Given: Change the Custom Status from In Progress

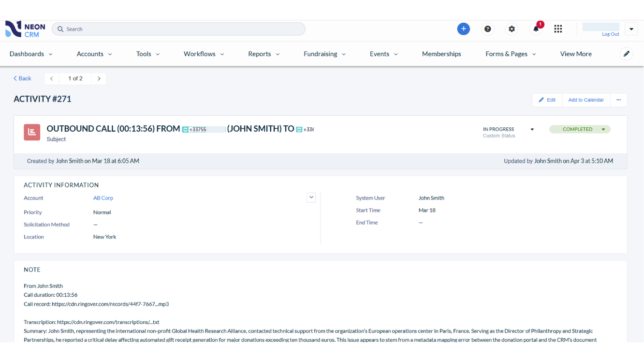Looking at the screenshot, I should point(531,129).
